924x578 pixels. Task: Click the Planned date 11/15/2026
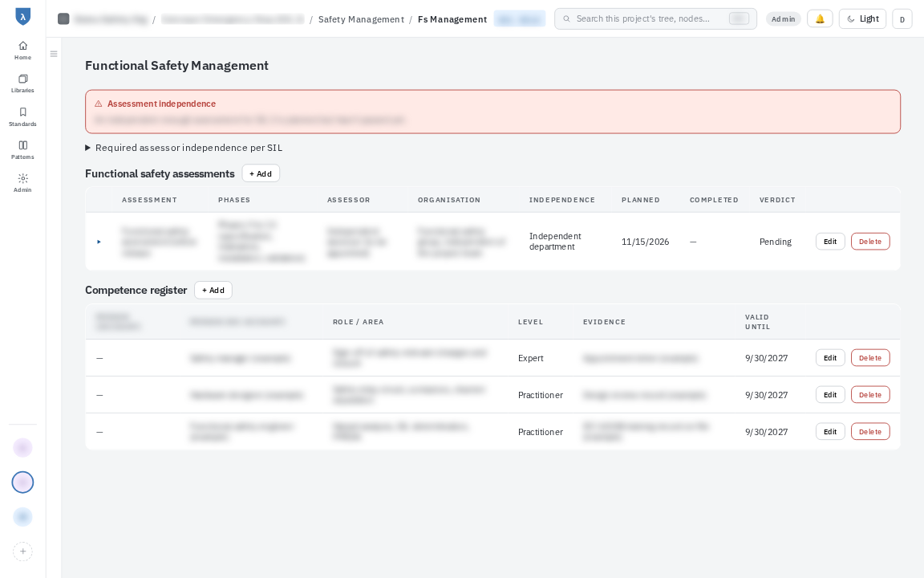tap(645, 242)
